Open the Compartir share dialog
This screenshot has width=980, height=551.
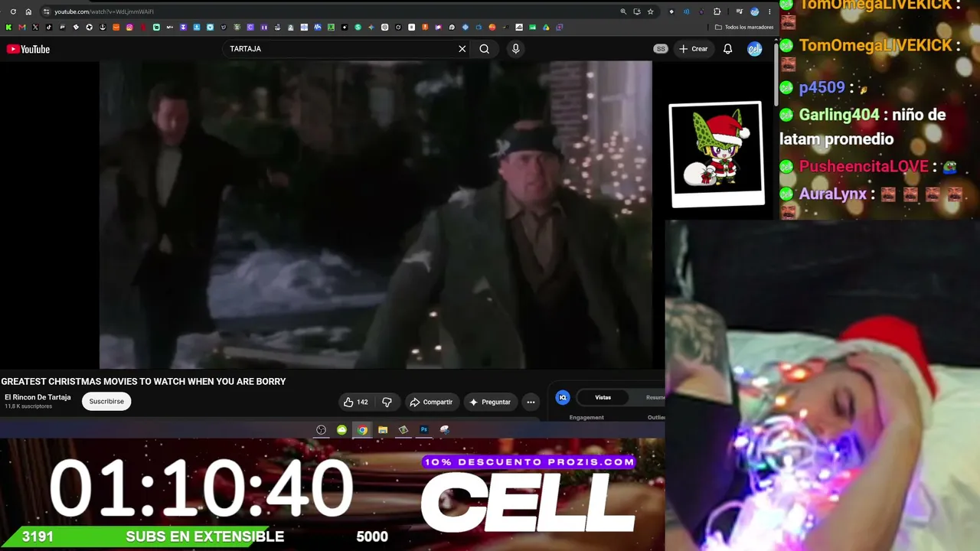pyautogui.click(x=431, y=402)
